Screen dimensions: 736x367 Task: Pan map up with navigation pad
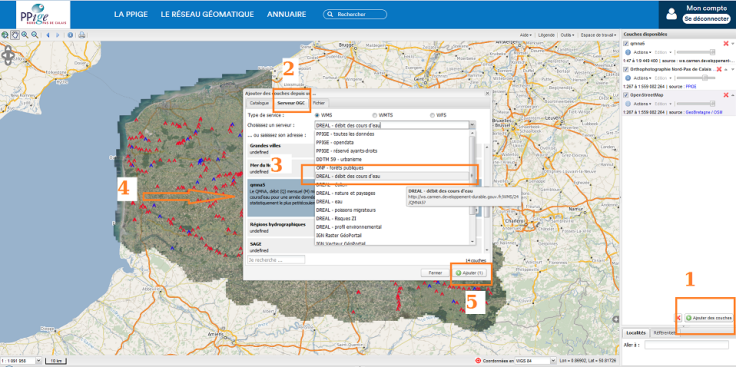[8, 49]
